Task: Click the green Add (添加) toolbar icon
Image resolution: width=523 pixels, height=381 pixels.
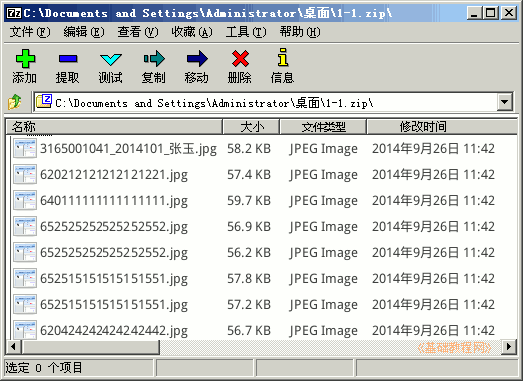Action: [x=25, y=59]
